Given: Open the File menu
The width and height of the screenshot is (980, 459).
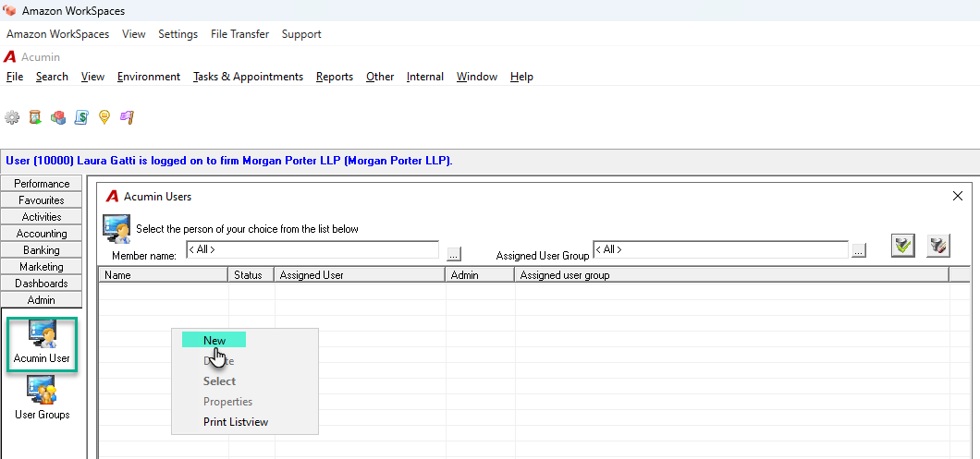Looking at the screenshot, I should 15,77.
